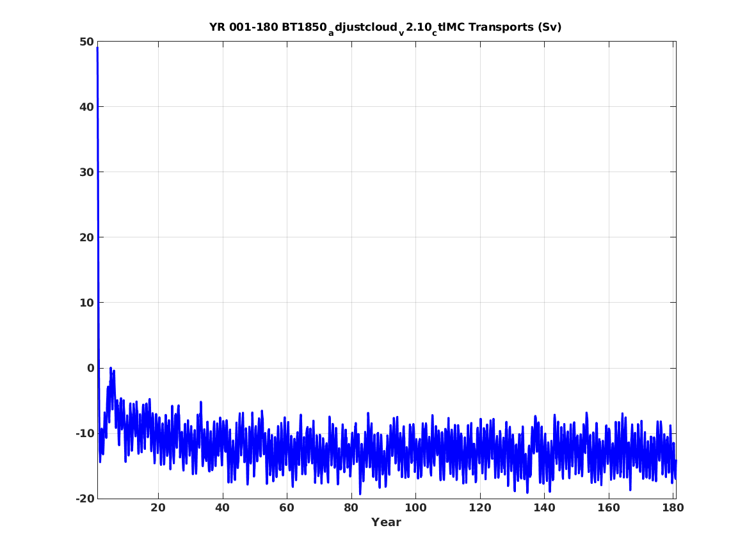
Task: Click the initial spike peak of the blue line near 49 Sv
Action: tap(97, 47)
